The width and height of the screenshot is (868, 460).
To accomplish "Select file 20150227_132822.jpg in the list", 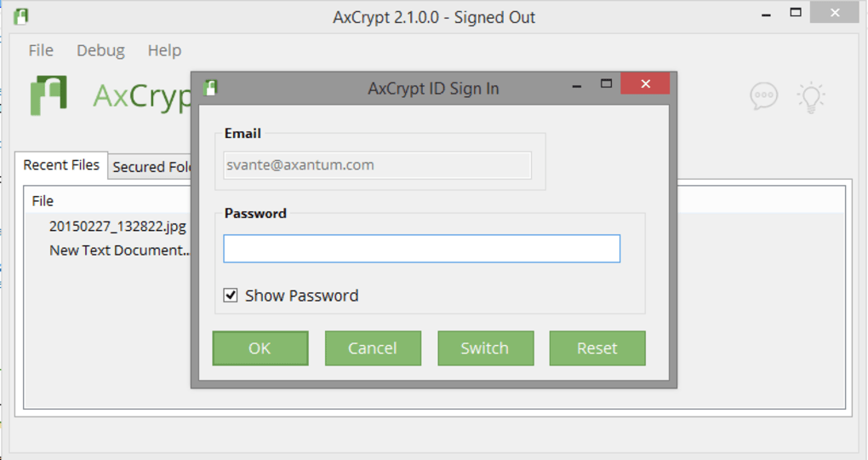I will pyautogui.click(x=117, y=226).
